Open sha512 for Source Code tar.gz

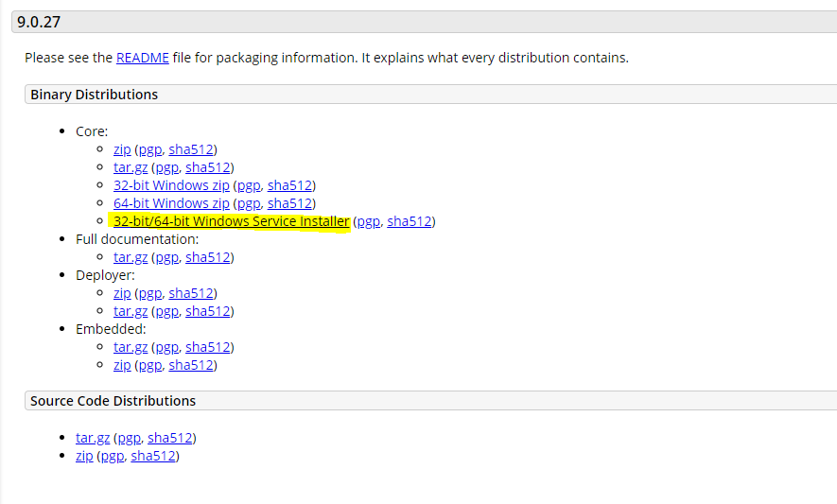(169, 438)
